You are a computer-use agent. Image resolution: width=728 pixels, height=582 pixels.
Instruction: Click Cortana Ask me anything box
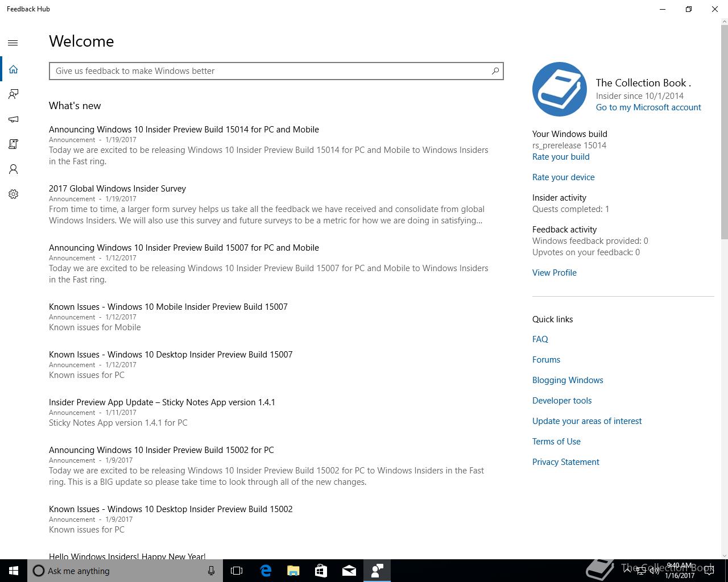pos(125,571)
